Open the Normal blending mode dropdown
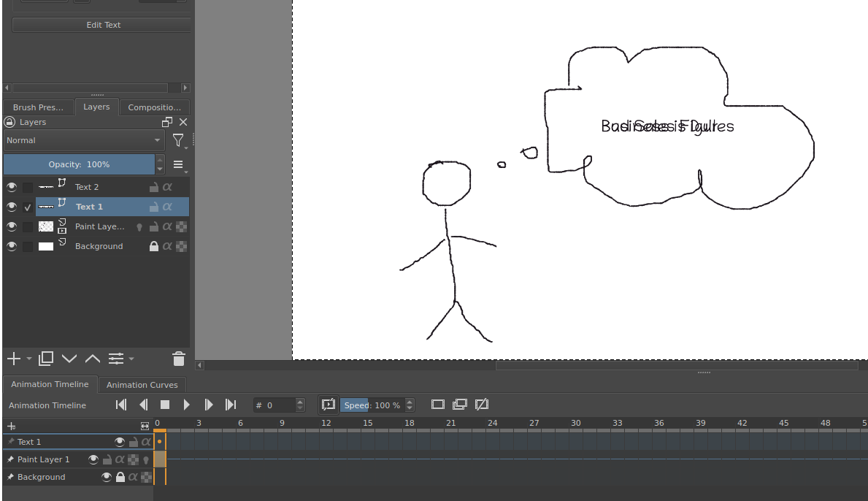 (84, 140)
